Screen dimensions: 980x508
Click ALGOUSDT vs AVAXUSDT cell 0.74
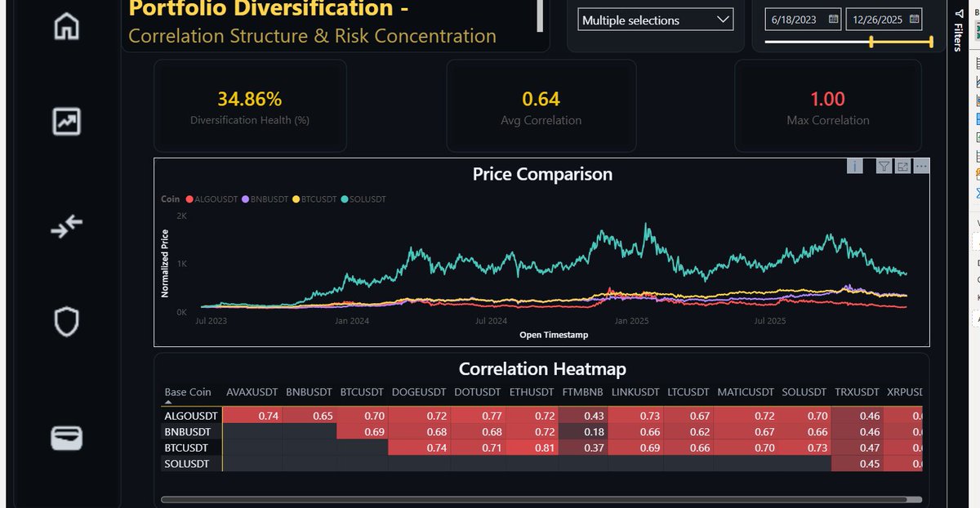(252, 417)
